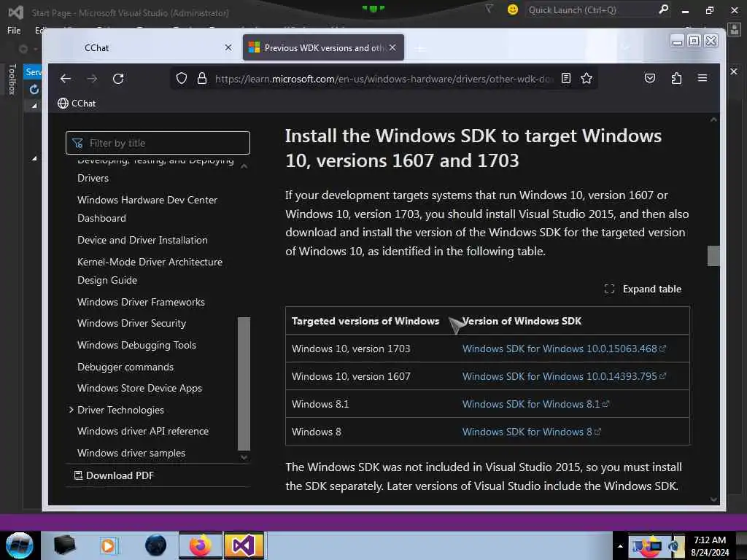This screenshot has height=560, width=747.
Task: Click the CChat bookmark in bookmarks bar
Action: point(77,104)
